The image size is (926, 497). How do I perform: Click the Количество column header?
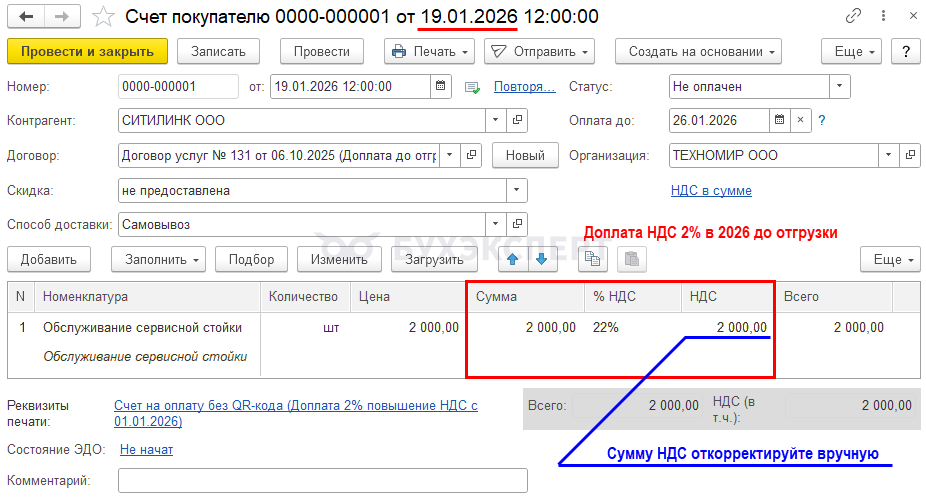click(305, 296)
